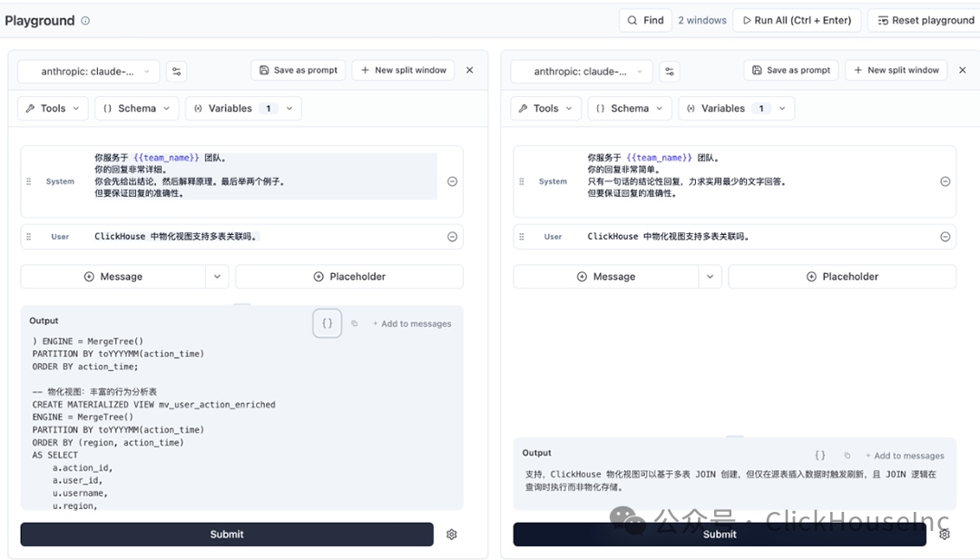Open the Schema menu in right window

pyautogui.click(x=630, y=108)
